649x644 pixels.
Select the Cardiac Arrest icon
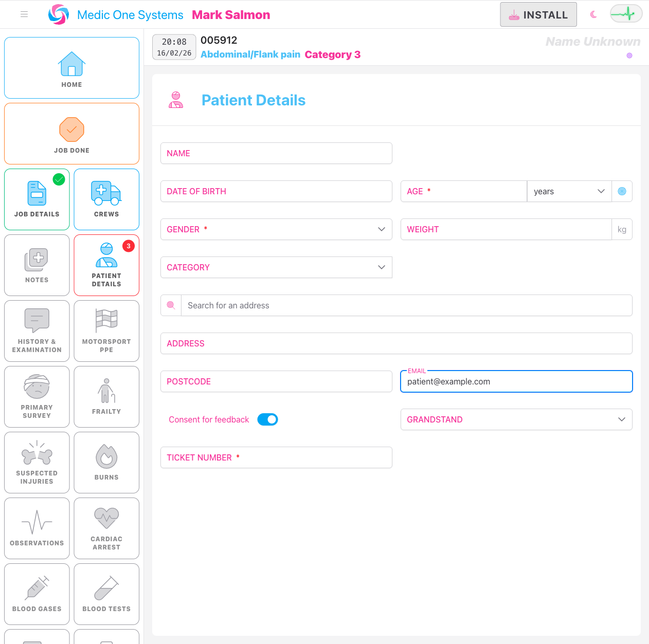click(106, 528)
